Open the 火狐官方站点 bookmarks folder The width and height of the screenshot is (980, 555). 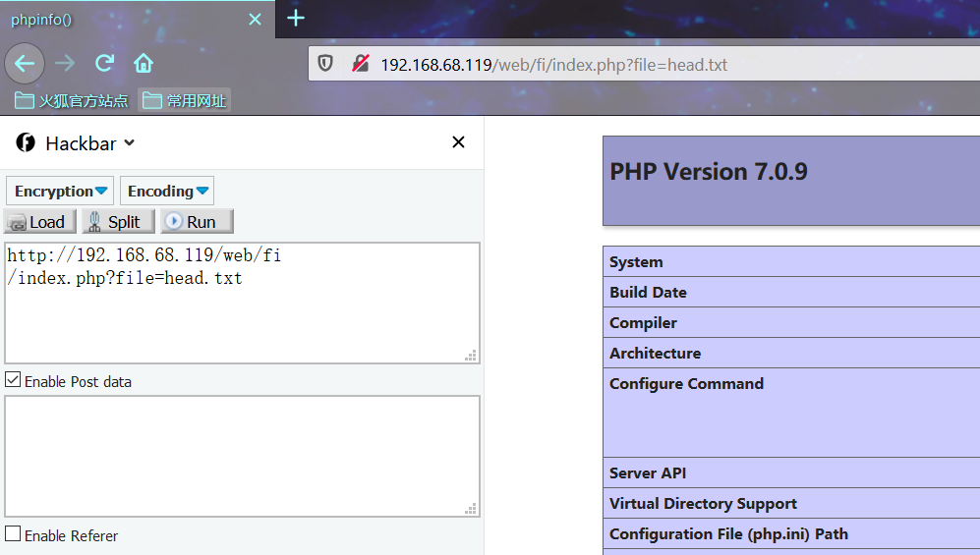(71, 100)
